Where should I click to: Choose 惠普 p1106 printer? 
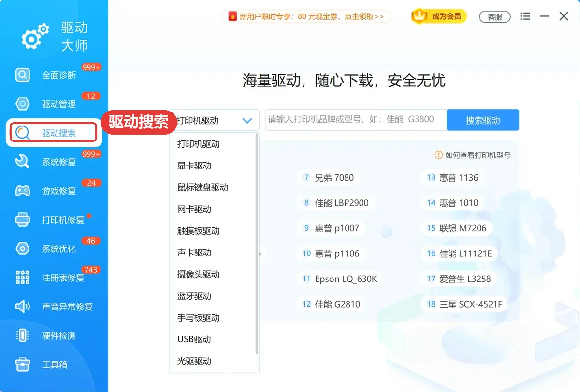[331, 253]
